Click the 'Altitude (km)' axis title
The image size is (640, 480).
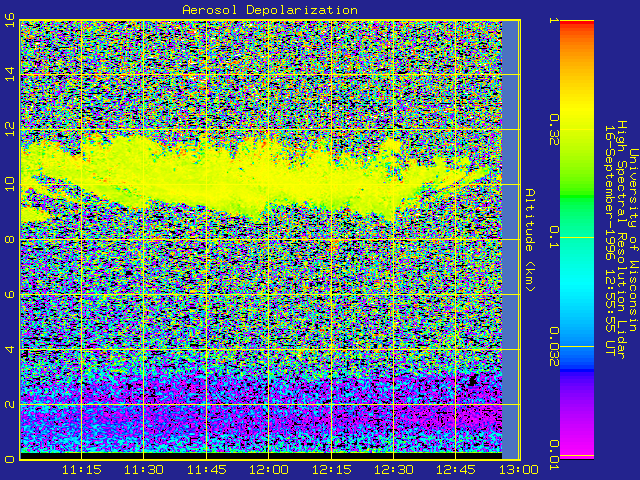coord(530,240)
